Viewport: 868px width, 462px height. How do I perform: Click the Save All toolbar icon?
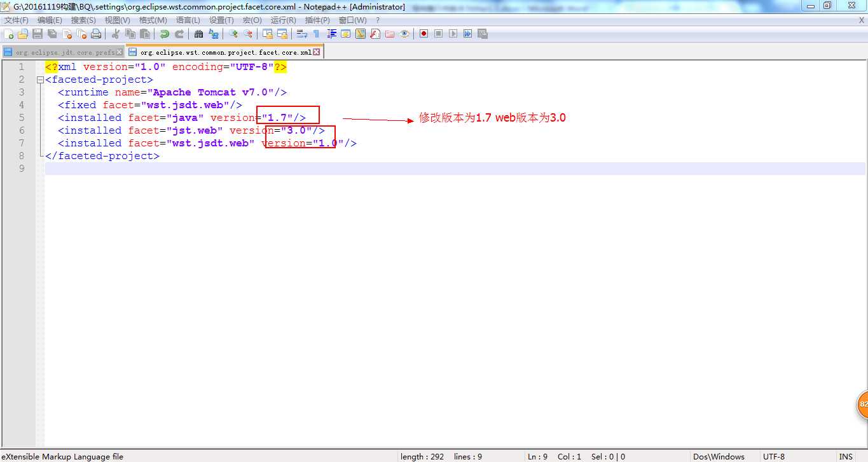(52, 34)
